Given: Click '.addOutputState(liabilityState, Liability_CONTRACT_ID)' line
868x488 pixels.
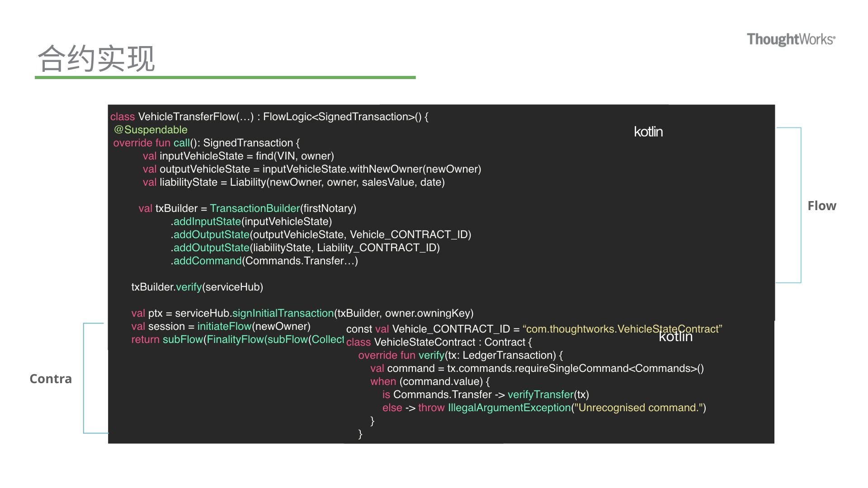Looking at the screenshot, I should [x=305, y=248].
